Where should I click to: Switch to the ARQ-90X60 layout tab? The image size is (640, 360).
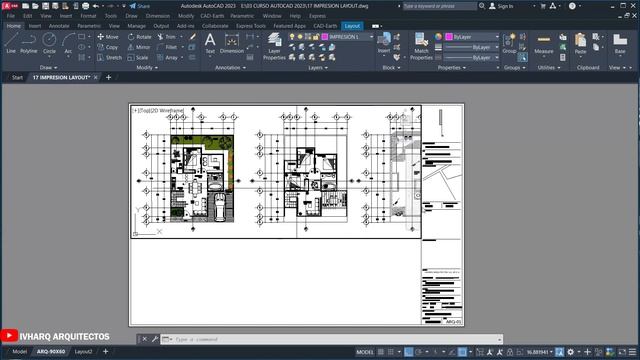pyautogui.click(x=51, y=351)
